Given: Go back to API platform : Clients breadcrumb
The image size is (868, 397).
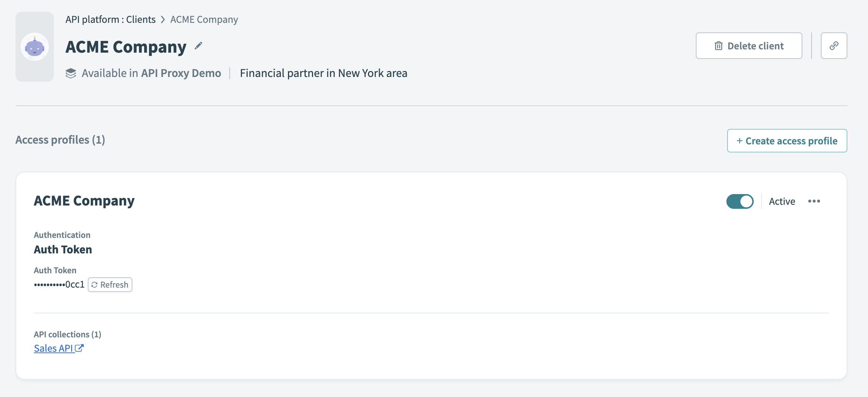Looking at the screenshot, I should [x=110, y=20].
